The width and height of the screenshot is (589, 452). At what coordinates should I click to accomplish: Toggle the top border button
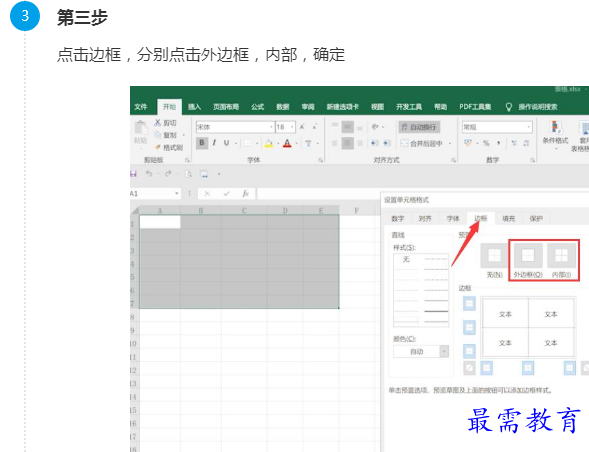pos(469,304)
